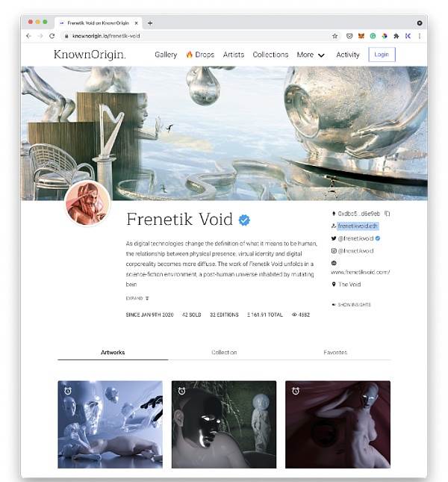
Task: Bookmark this page with the star icon
Action: [335, 36]
